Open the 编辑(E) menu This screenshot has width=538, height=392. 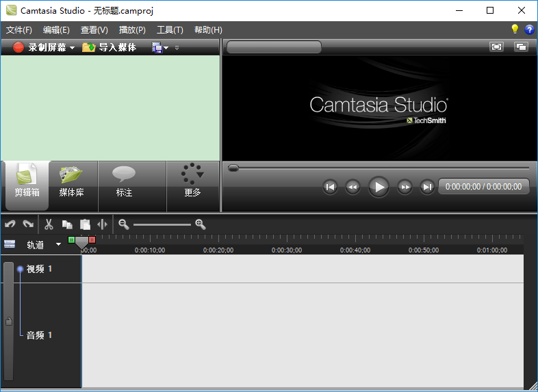coord(56,30)
